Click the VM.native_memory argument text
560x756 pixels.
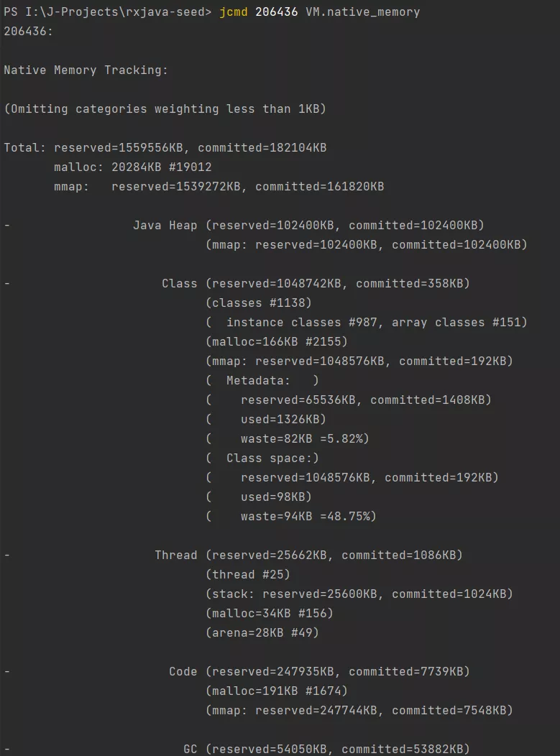363,12
